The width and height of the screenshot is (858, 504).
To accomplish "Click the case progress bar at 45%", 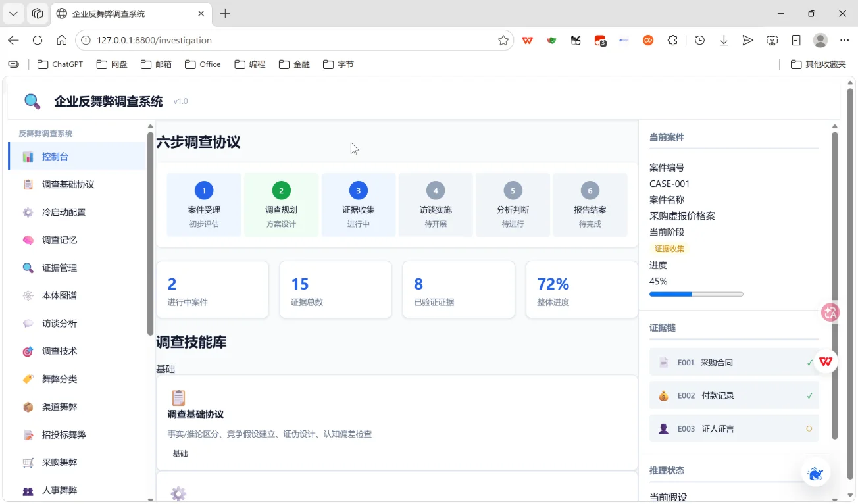I will (696, 294).
